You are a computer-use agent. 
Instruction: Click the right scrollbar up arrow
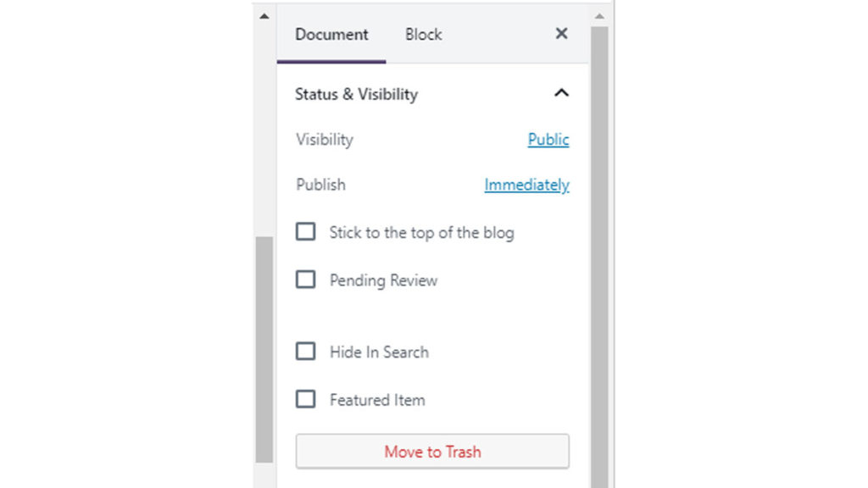(599, 16)
